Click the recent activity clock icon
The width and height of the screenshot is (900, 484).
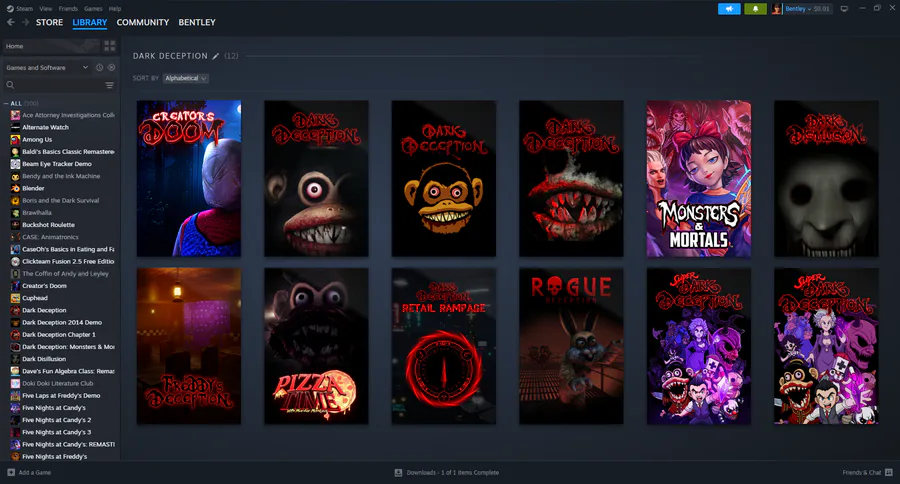(99, 67)
